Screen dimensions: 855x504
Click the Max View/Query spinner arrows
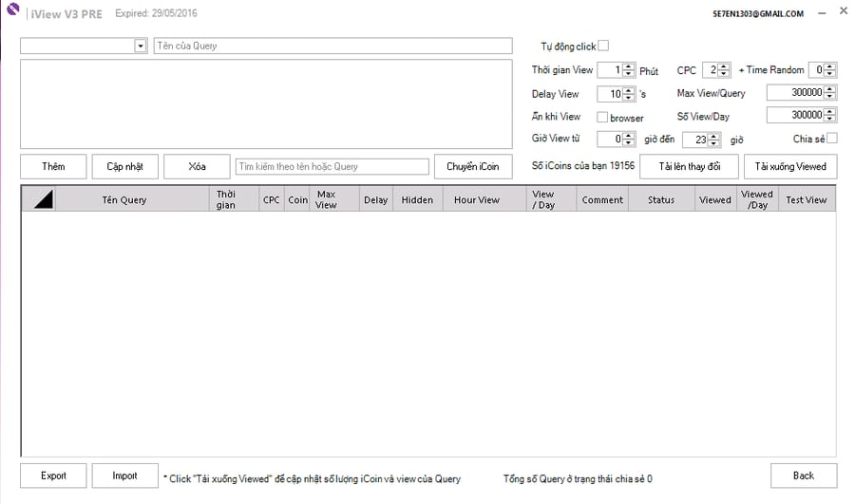tap(829, 93)
